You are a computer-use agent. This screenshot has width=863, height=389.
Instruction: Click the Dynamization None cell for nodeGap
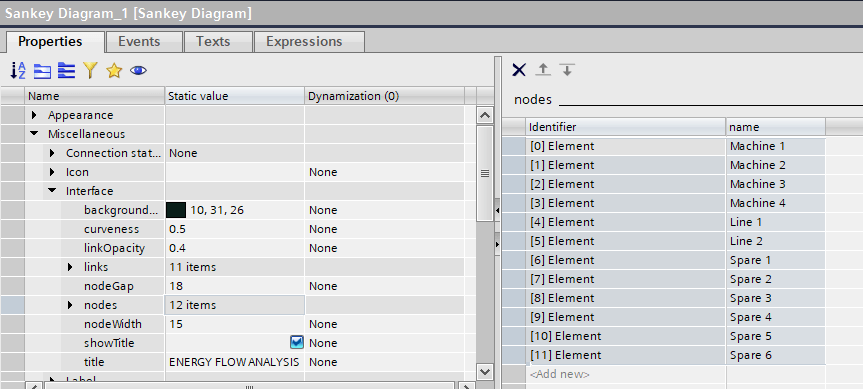(x=384, y=286)
